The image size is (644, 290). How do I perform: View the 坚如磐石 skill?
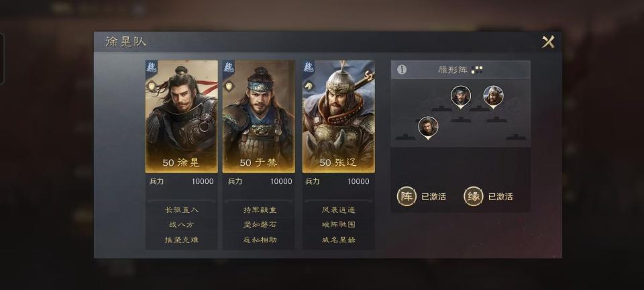[x=259, y=225]
